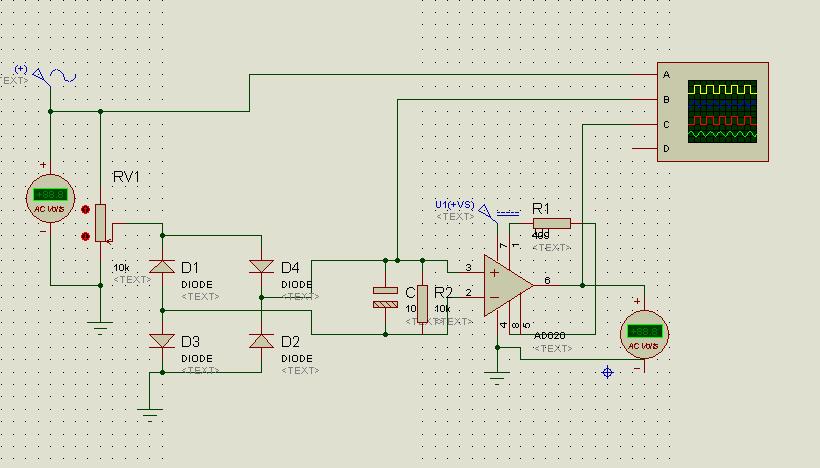Click the DIODE label under D2

coord(297,359)
